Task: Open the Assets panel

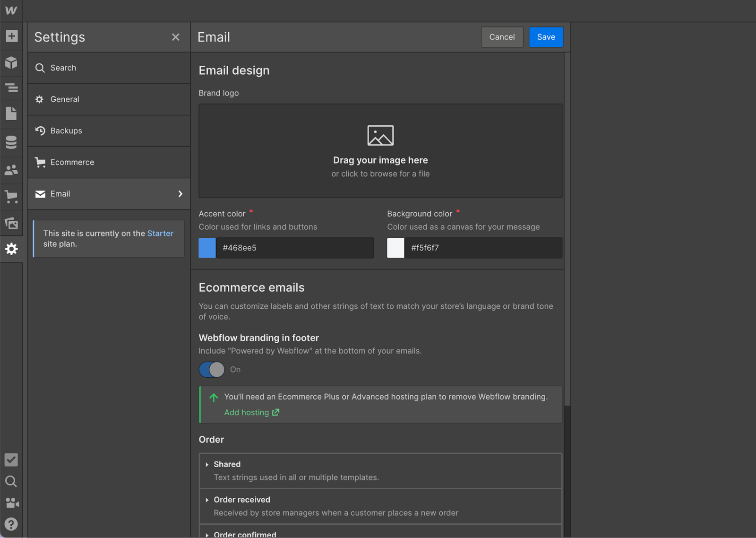Action: pos(11,223)
